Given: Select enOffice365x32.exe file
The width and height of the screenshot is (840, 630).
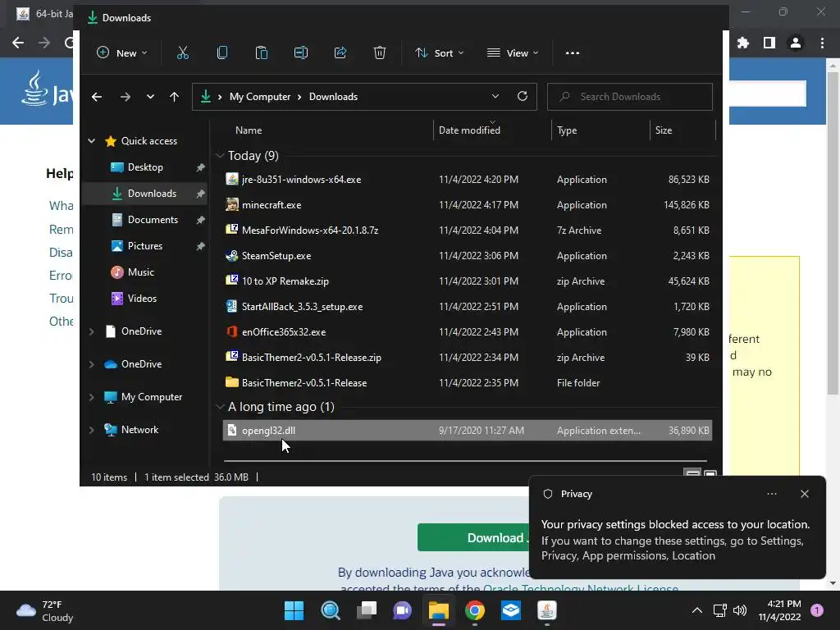Looking at the screenshot, I should 467,332.
